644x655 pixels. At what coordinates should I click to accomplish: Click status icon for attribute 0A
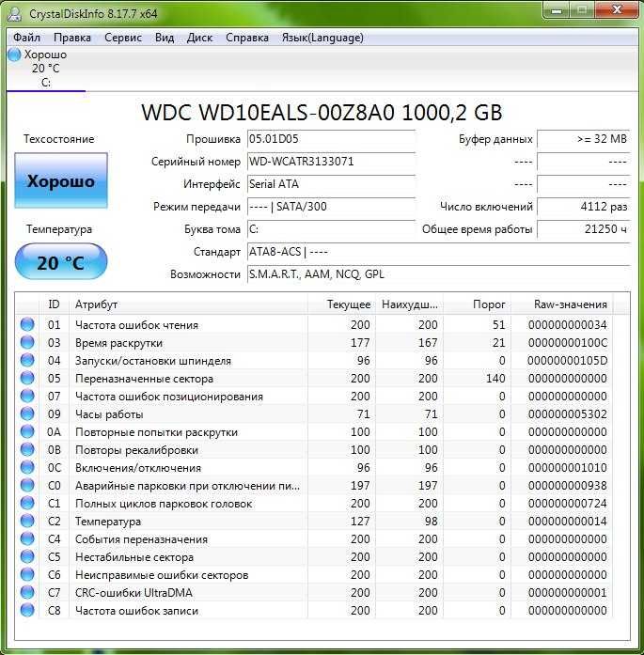click(27, 431)
